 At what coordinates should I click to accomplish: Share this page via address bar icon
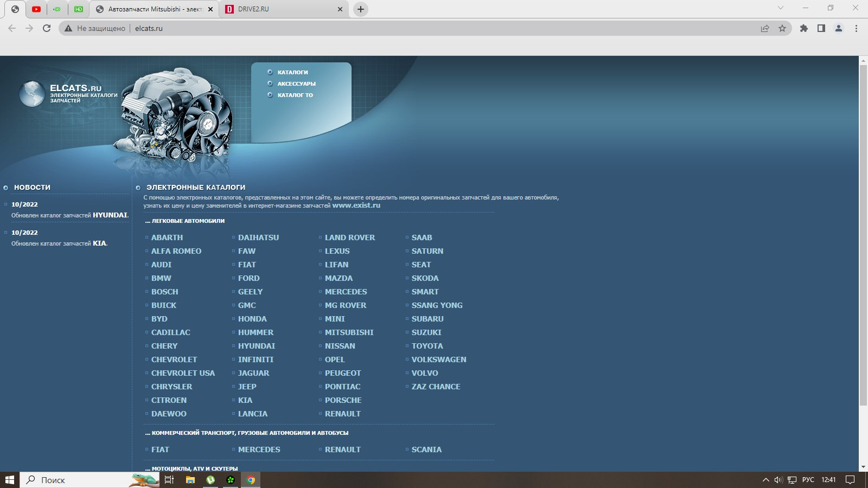tap(765, 28)
